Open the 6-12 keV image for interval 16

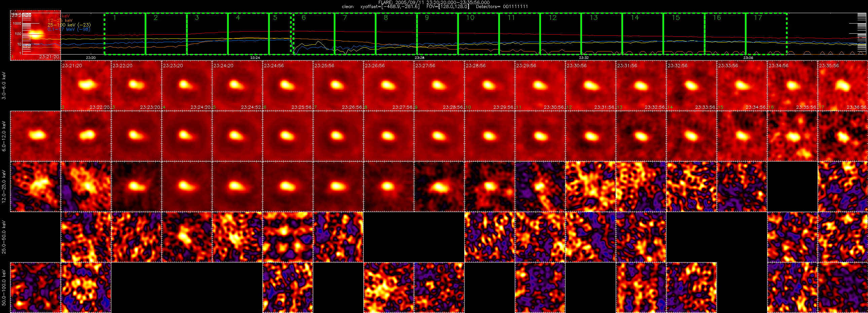pyautogui.click(x=793, y=136)
